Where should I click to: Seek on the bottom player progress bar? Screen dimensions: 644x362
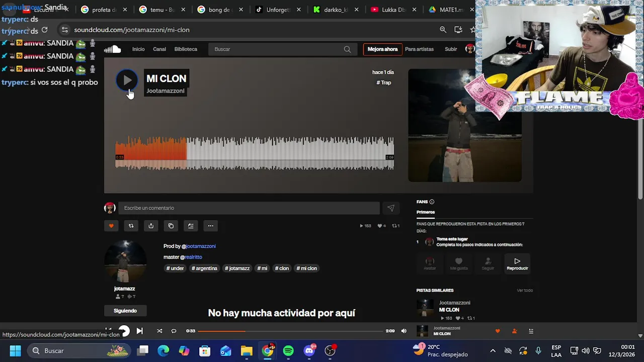tap(290, 331)
